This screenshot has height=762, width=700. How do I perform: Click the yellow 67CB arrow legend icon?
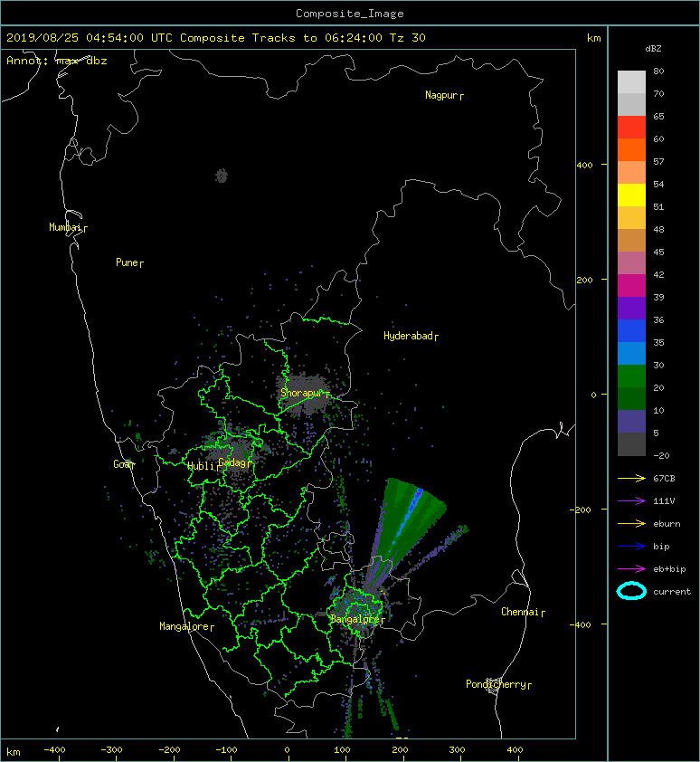click(631, 478)
